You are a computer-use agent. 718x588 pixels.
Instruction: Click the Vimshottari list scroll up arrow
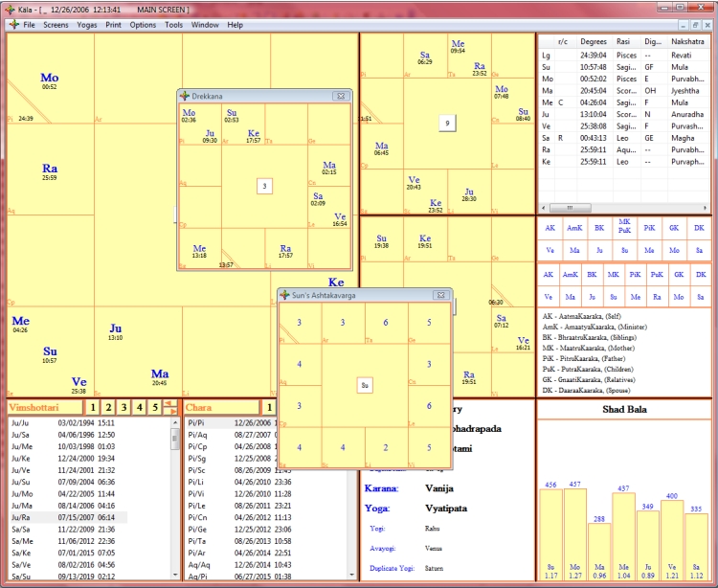(175, 421)
